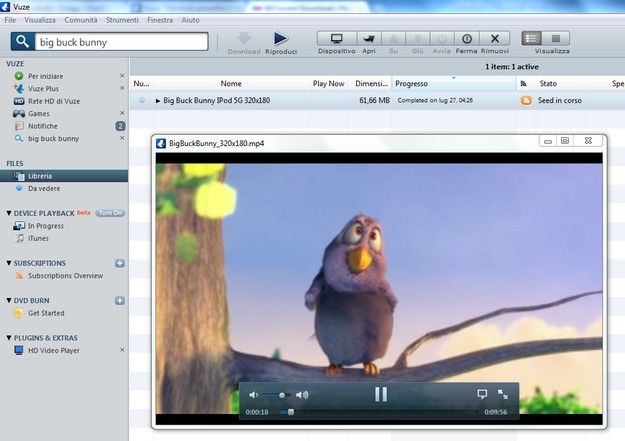Click the Rimuovi remove icon
Viewport: 625px width, 441px height.
pos(495,39)
